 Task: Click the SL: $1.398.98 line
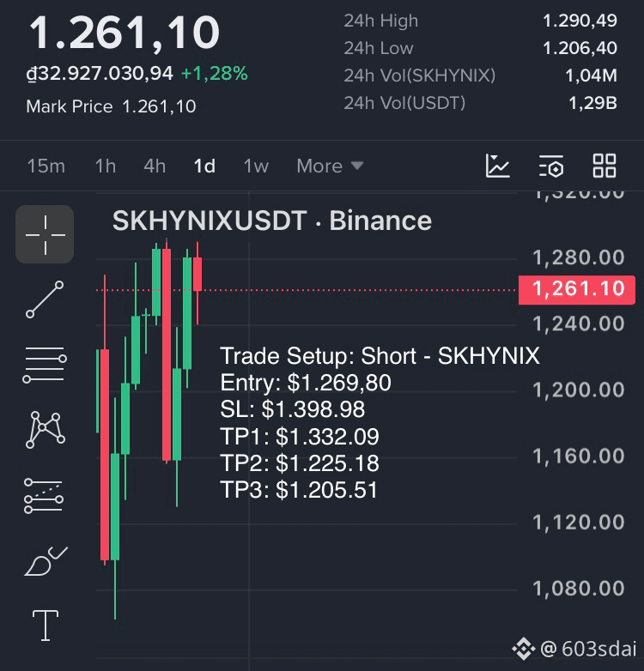coord(293,409)
